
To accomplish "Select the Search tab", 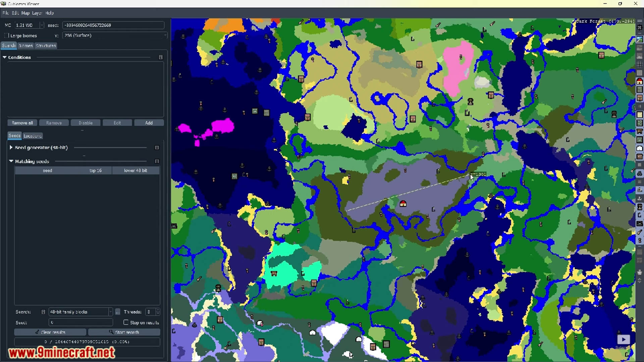I will 8,46.
